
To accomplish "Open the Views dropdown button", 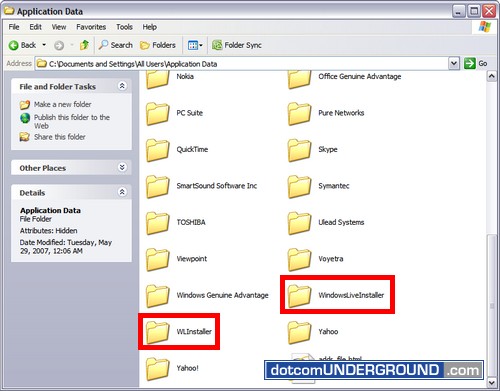I will pos(195,45).
